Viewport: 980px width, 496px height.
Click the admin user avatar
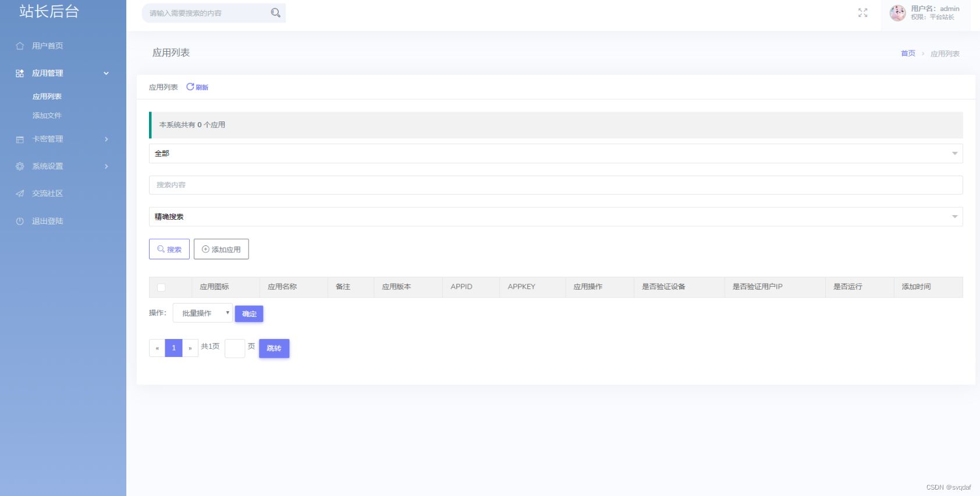[897, 13]
